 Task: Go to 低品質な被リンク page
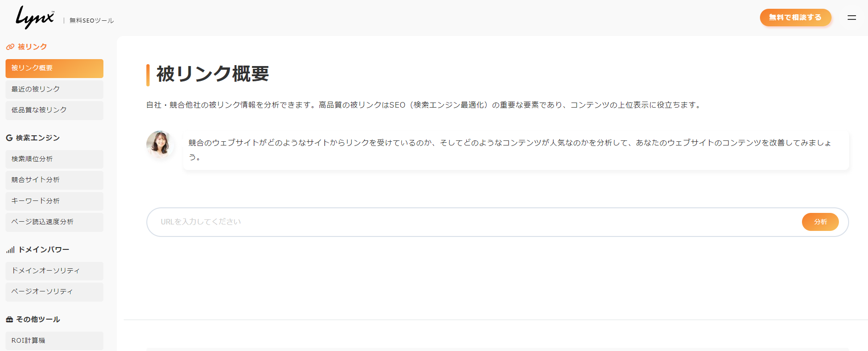point(54,110)
